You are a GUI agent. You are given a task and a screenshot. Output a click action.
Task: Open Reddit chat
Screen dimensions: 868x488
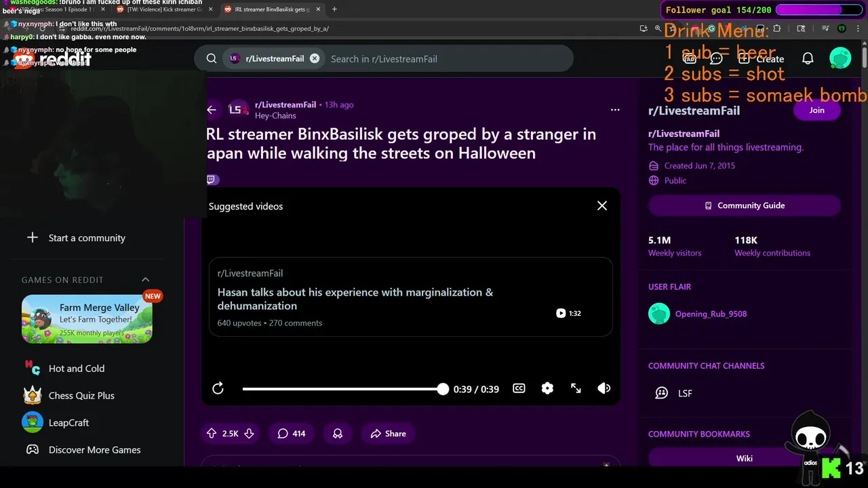pyautogui.click(x=716, y=59)
